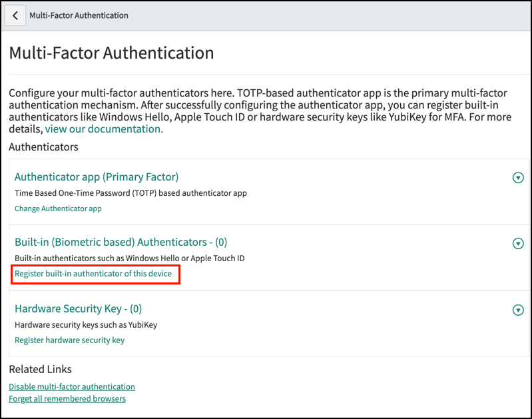
Task: Select Disable multi-factor authentication link
Action: 72,387
